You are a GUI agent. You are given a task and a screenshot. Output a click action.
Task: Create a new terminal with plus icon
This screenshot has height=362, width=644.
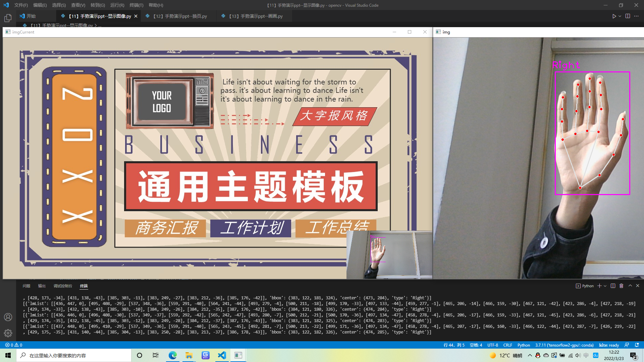click(x=599, y=286)
